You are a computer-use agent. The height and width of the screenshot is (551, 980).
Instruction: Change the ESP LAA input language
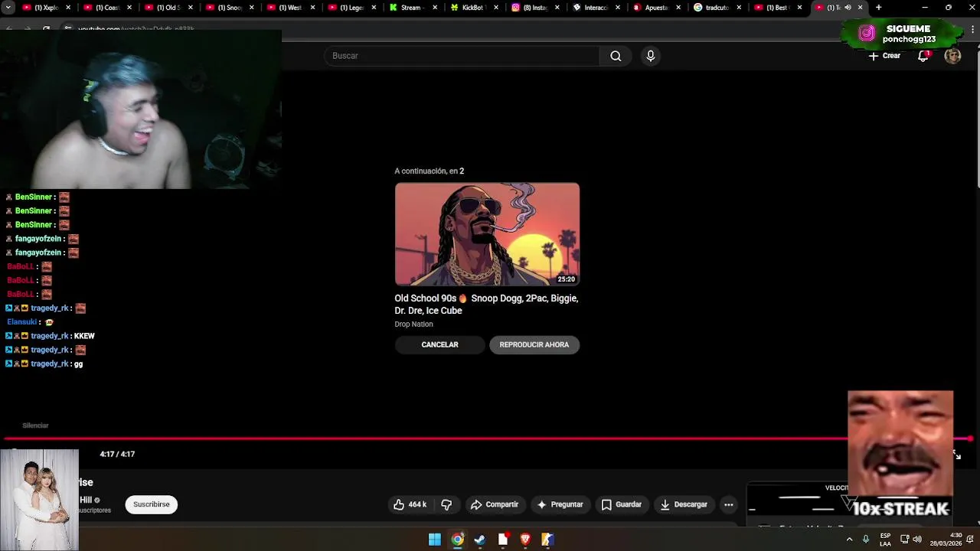coord(885,540)
